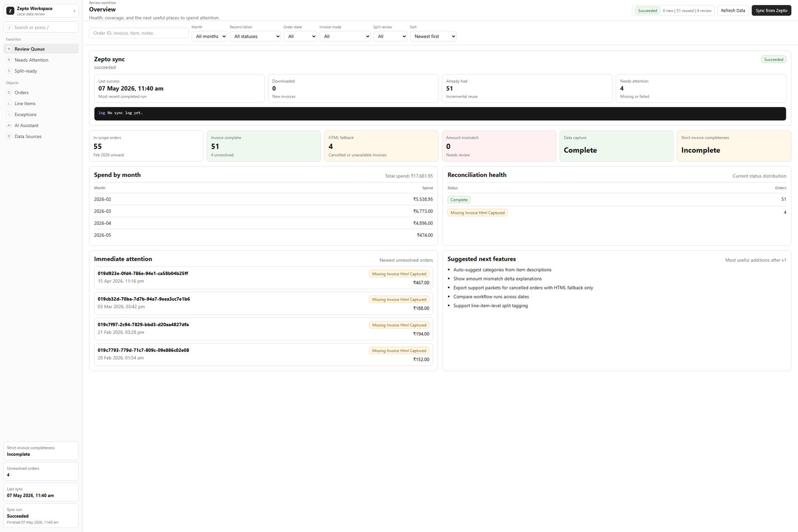The width and height of the screenshot is (798, 532).
Task: Click the slash shortcut icon in the search box
Action: [9, 27]
